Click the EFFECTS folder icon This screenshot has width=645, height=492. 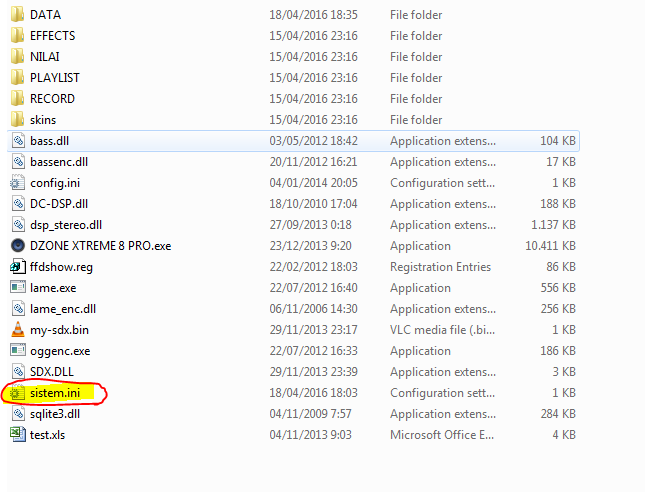coord(17,35)
